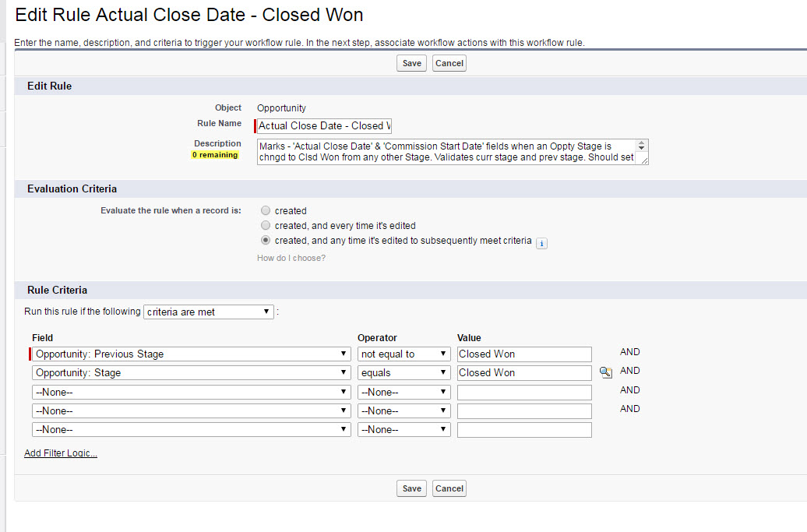Click the top Cancel button
This screenshot has height=532, width=807.
point(449,63)
